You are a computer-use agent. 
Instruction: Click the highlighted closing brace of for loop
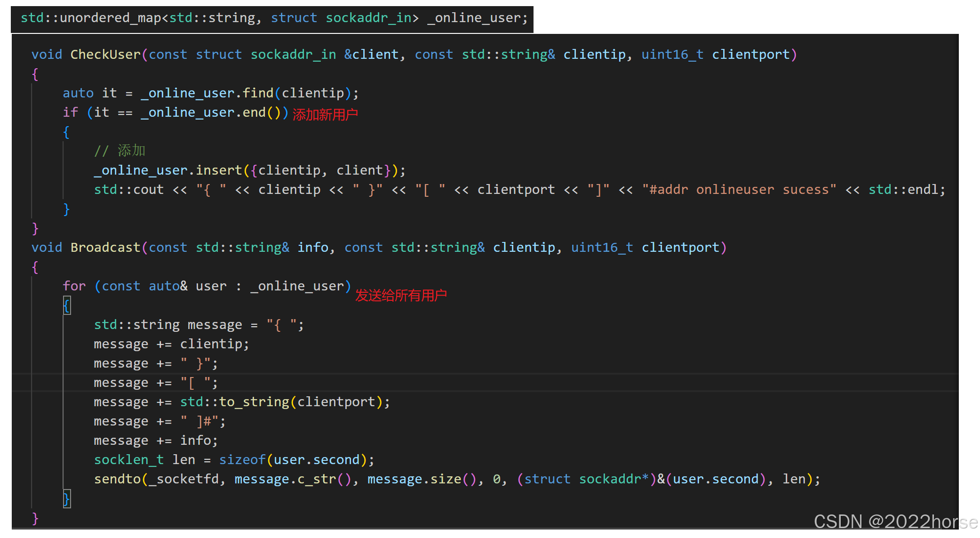[x=67, y=499]
